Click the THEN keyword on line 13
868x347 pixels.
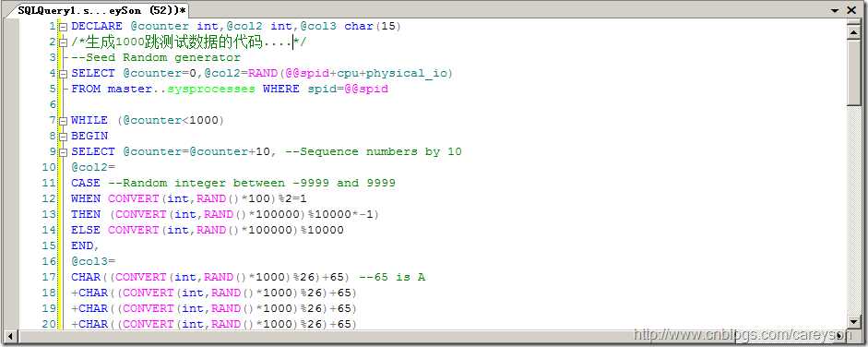pos(86,214)
